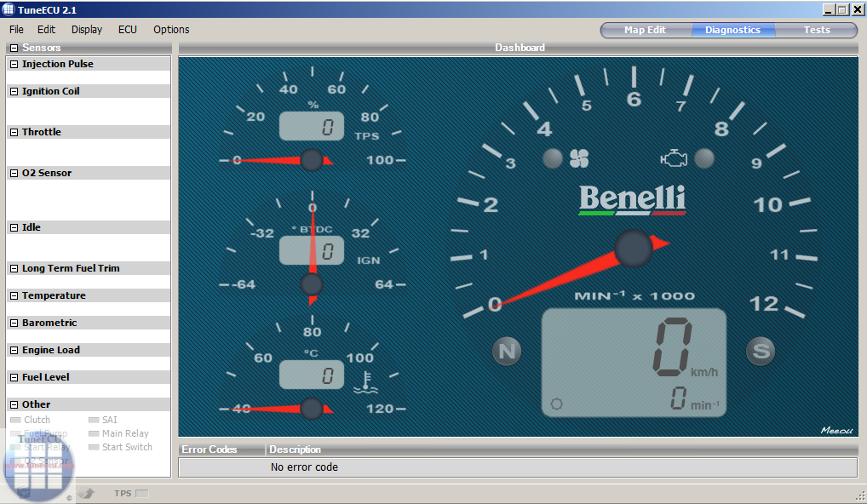The height and width of the screenshot is (504, 867).
Task: Switch to the Tests view
Action: [x=816, y=30]
